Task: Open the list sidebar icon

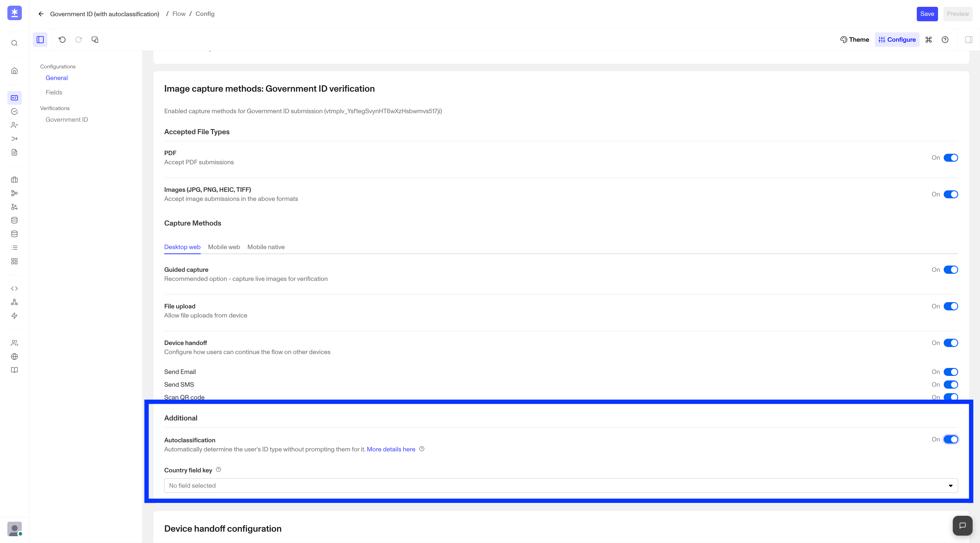Action: tap(14, 248)
